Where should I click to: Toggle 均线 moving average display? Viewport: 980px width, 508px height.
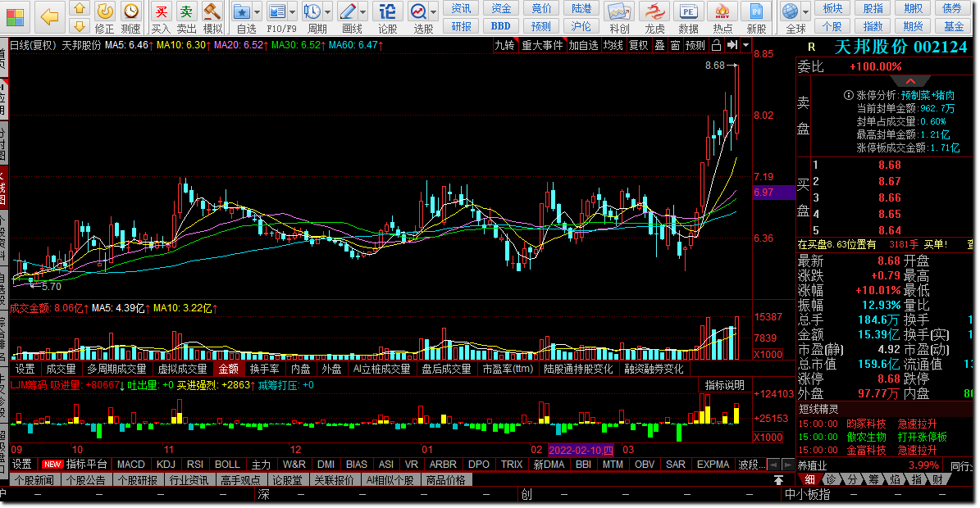(613, 45)
